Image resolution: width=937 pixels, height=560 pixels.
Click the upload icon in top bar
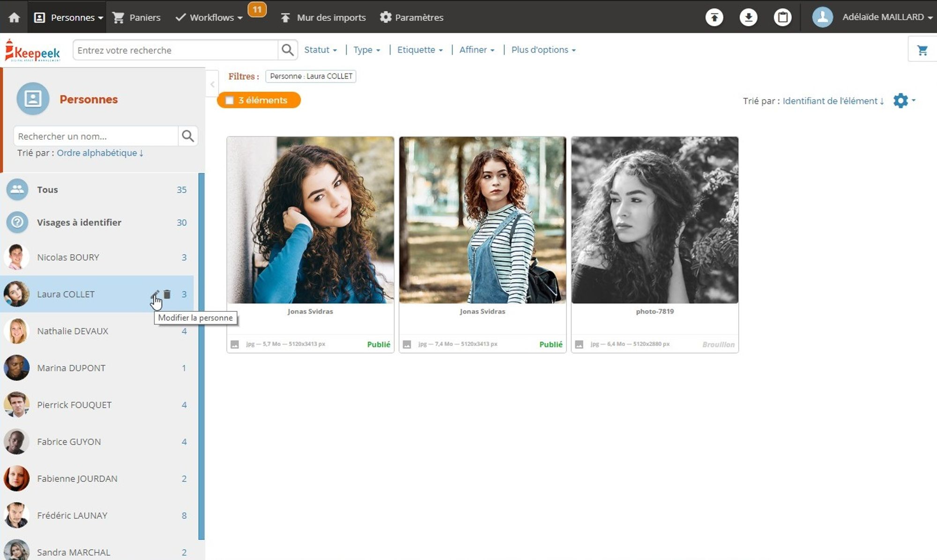pyautogui.click(x=714, y=17)
